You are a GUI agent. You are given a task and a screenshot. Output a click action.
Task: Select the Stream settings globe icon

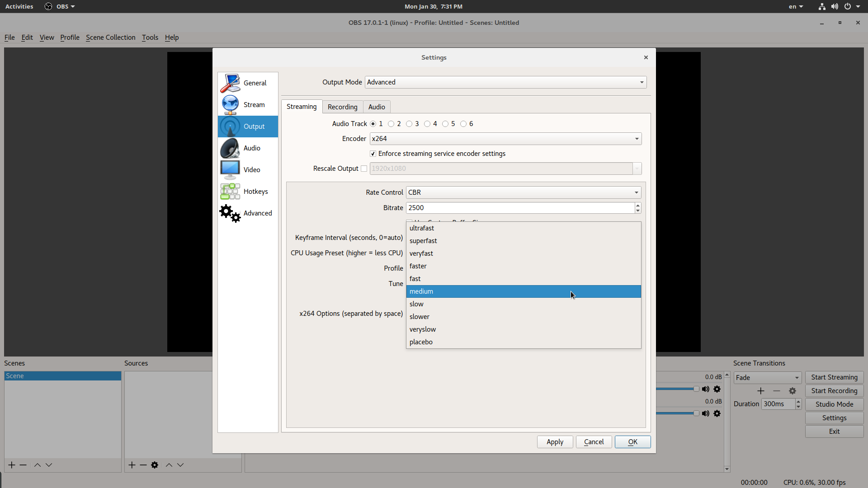[230, 105]
